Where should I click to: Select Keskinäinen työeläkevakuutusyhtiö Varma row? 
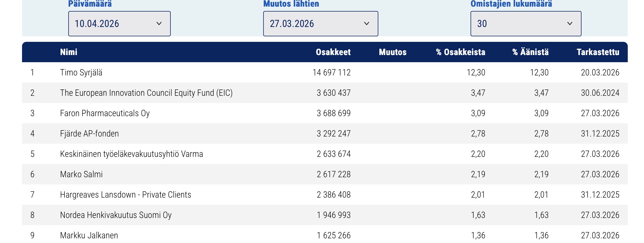[x=131, y=154]
